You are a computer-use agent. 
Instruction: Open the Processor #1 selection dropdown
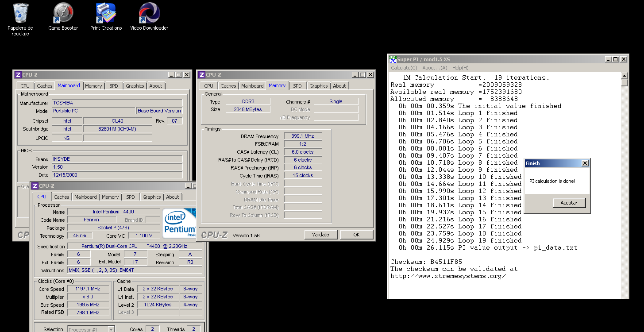click(91, 329)
